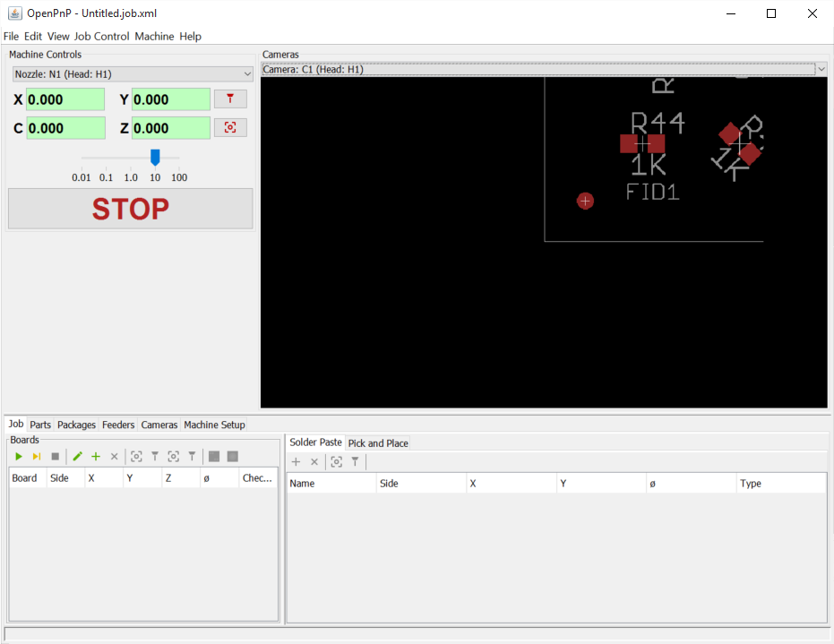Add a board with the green plus icon
Viewport: 834px width, 644px height.
(x=96, y=457)
